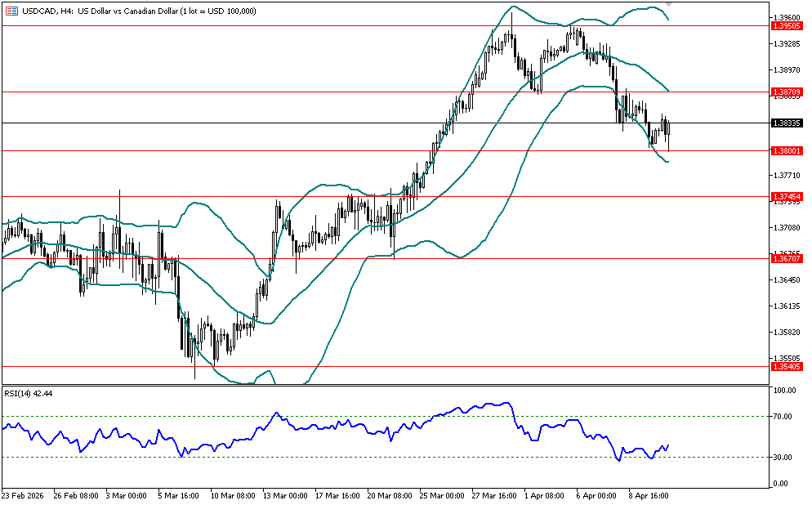The width and height of the screenshot is (812, 505).
Task: Select the 1.38709 red price label
Action: [786, 92]
